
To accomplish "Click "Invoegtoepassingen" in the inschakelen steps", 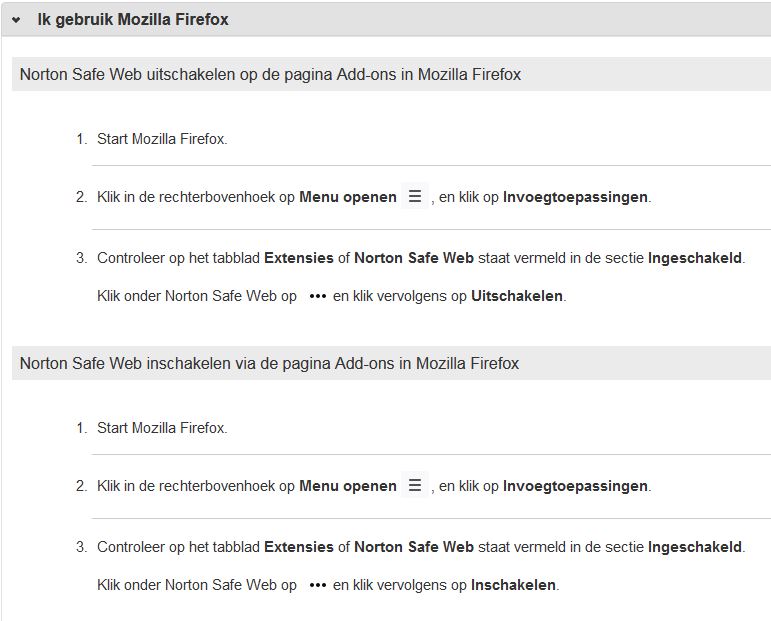I will (575, 486).
